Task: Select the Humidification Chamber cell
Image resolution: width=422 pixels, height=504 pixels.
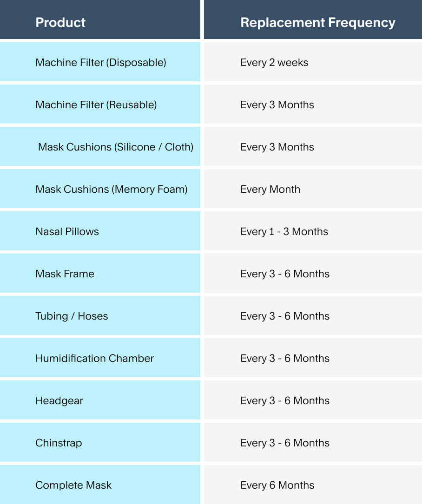Action: point(94,358)
